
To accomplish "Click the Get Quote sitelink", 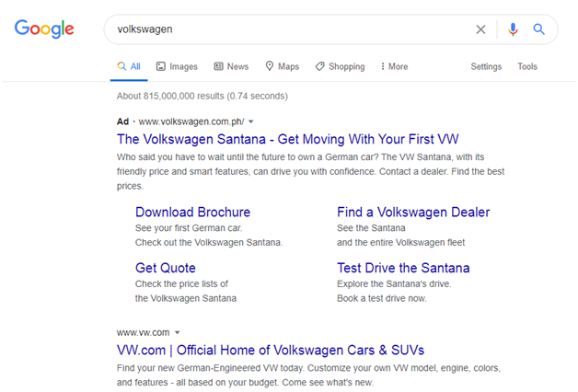I will (166, 269).
